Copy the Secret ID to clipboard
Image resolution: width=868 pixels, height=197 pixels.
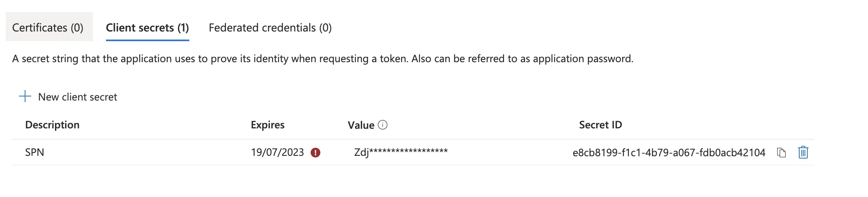(781, 153)
